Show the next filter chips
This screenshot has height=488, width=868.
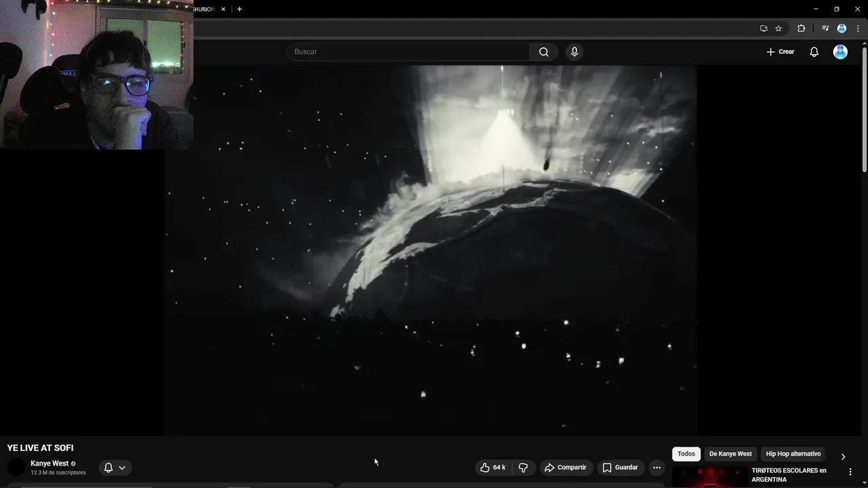tap(843, 457)
